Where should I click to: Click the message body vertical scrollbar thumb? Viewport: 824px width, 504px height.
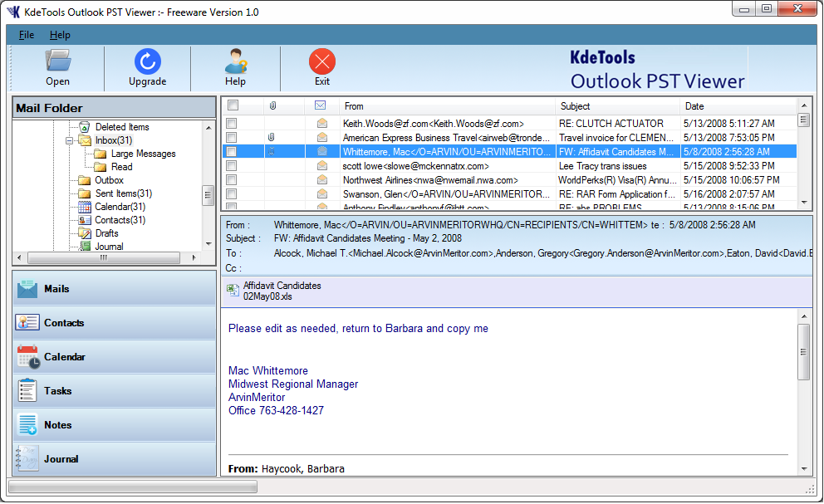pos(804,351)
